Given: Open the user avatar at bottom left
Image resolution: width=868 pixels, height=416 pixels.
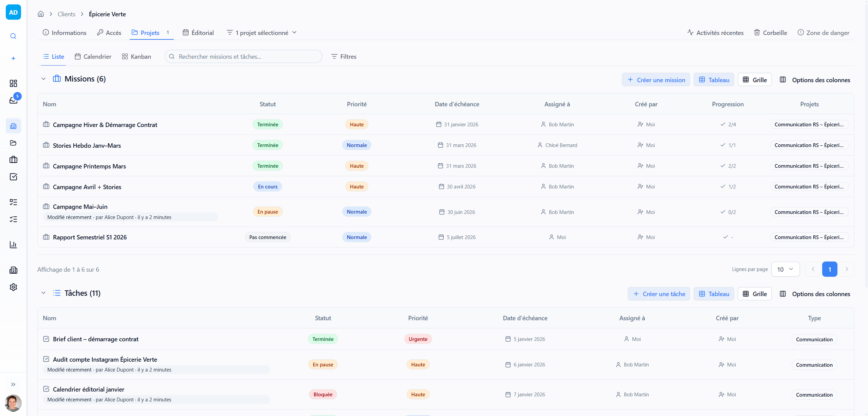Looking at the screenshot, I should coord(13,403).
